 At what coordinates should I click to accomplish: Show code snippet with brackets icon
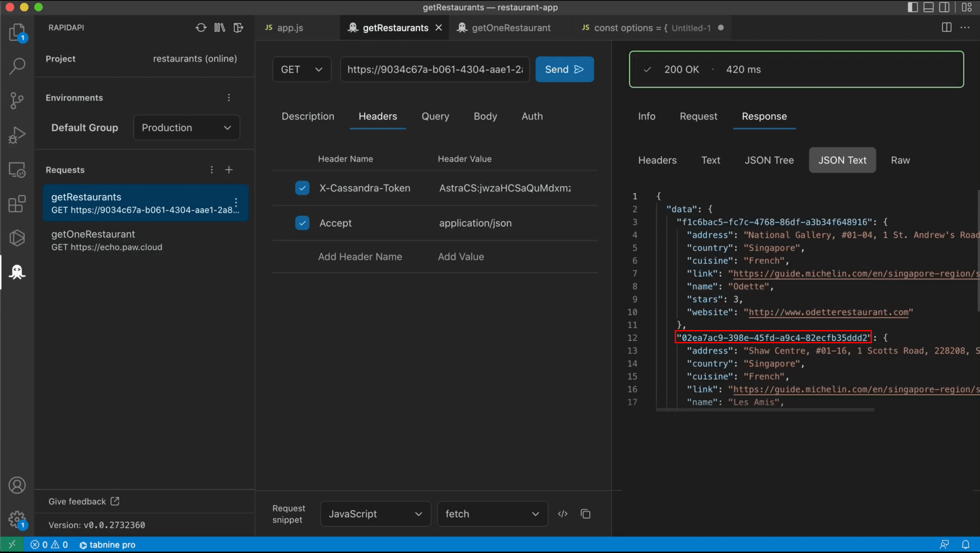(x=563, y=514)
